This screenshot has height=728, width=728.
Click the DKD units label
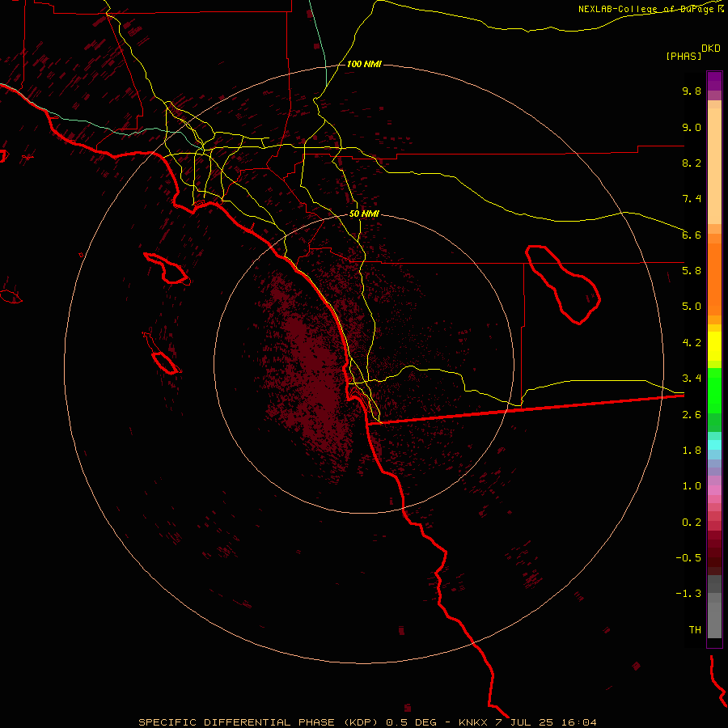710,49
